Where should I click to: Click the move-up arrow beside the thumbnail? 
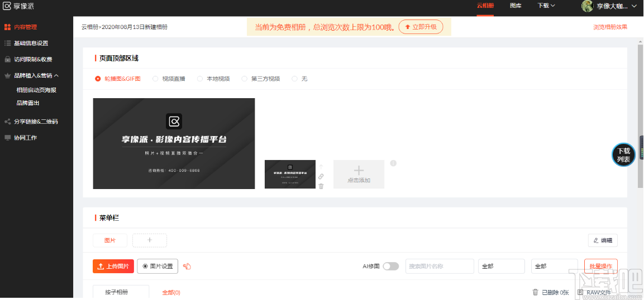(321, 167)
